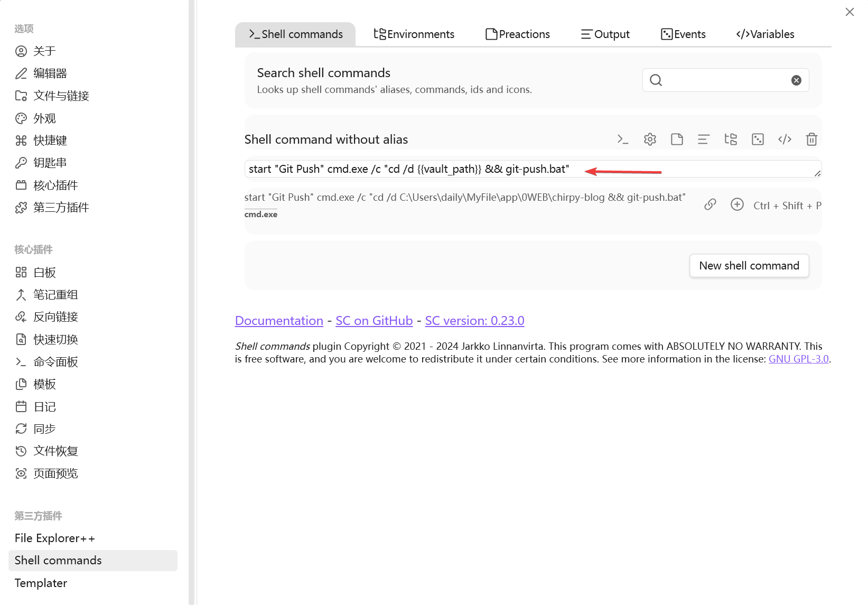Open Templater plugin settings in sidebar

tap(41, 583)
